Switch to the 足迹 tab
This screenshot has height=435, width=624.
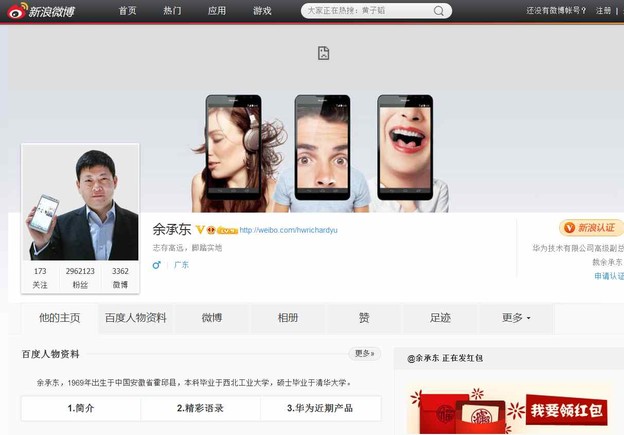(440, 318)
